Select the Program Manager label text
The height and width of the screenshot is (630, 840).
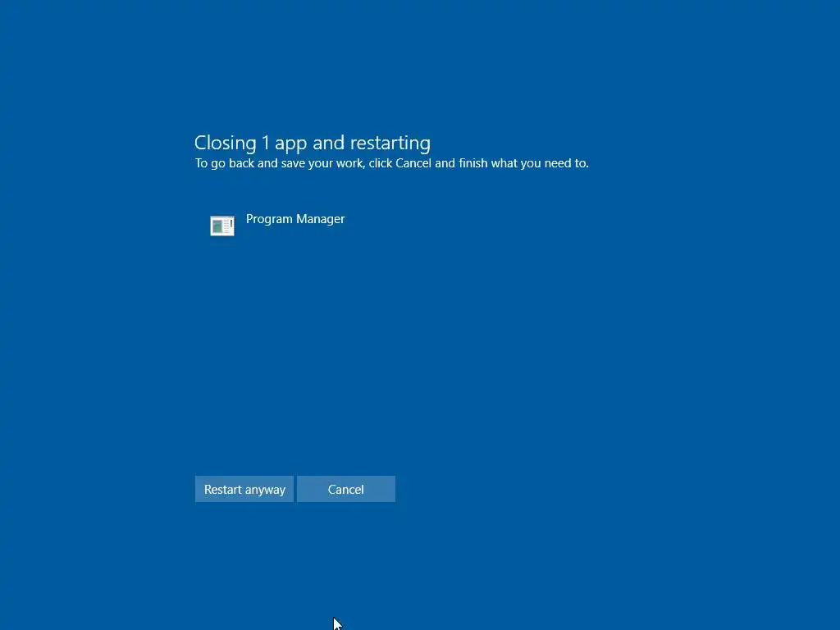295,218
